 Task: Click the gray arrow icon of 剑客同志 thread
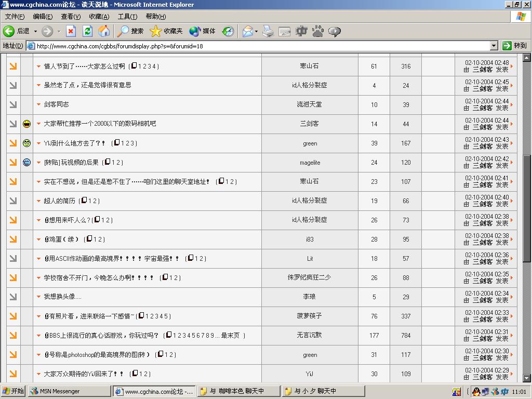pos(13,104)
